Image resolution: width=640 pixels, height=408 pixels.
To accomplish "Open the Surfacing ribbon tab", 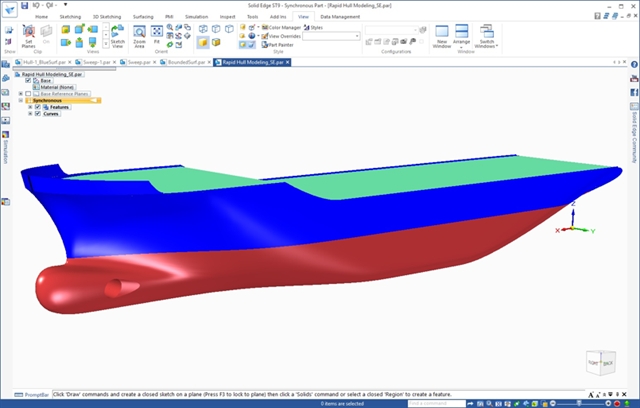I will click(143, 17).
